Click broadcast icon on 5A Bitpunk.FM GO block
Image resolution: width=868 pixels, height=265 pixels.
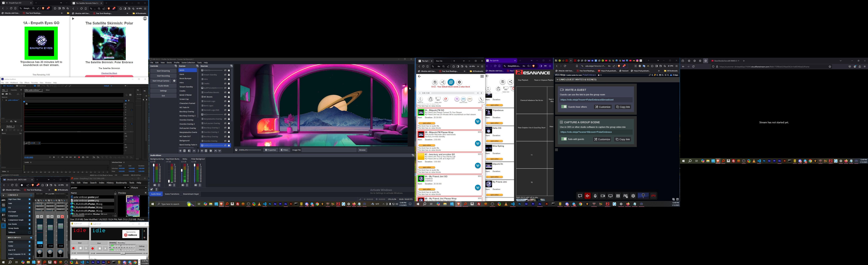478,121
